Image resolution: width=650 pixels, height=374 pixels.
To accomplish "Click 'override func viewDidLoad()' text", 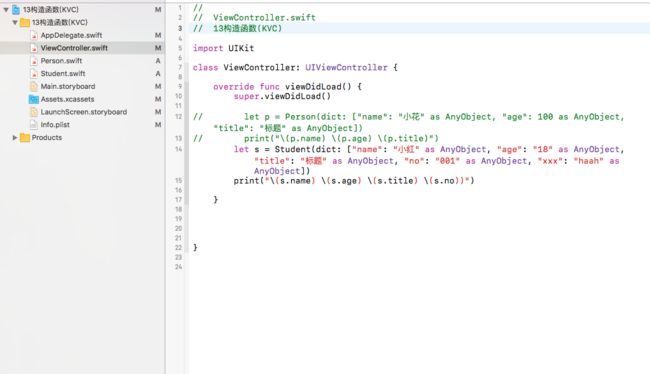I will pos(282,87).
